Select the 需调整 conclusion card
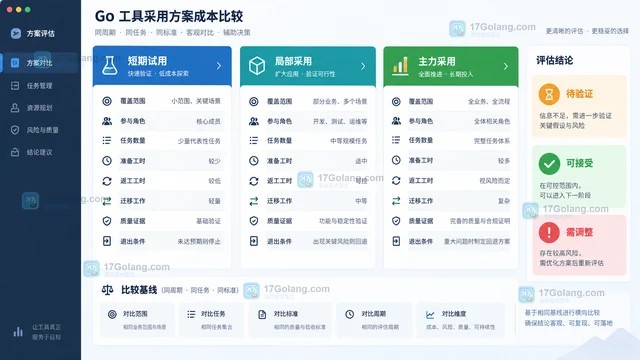The height and width of the screenshot is (360, 640). point(579,245)
